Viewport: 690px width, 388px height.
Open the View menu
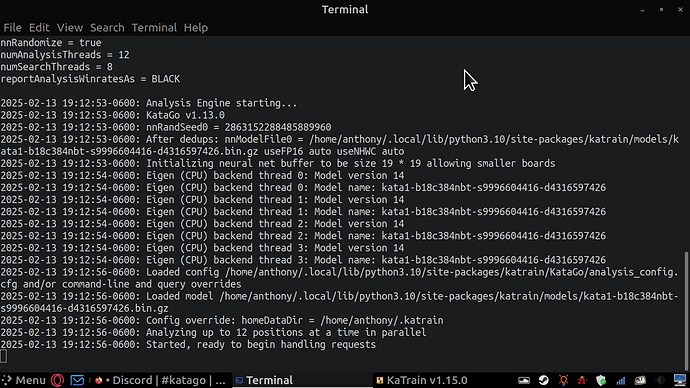click(x=70, y=28)
